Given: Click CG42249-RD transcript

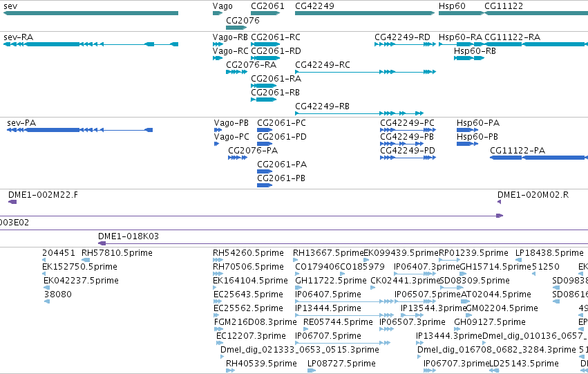Looking at the screenshot, I should click(405, 44).
